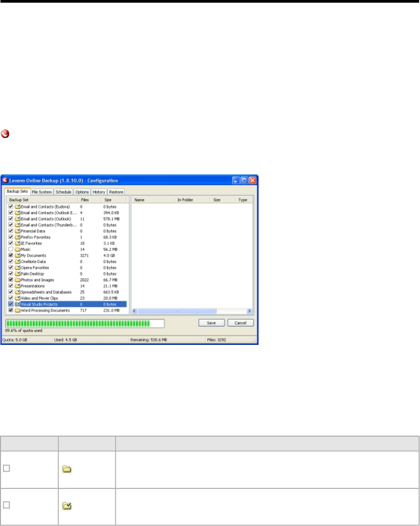Click the Palm Desktop folder icon
This screenshot has height=526, width=420.
coord(17,273)
